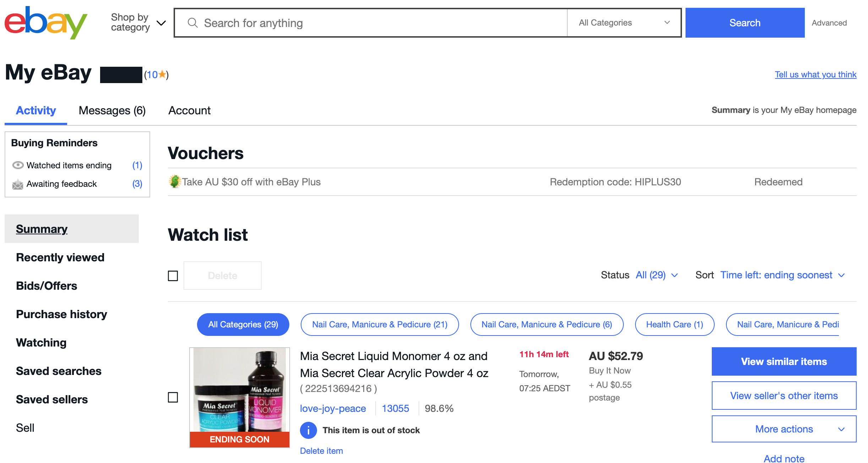Expand More actions dropdown

click(784, 429)
